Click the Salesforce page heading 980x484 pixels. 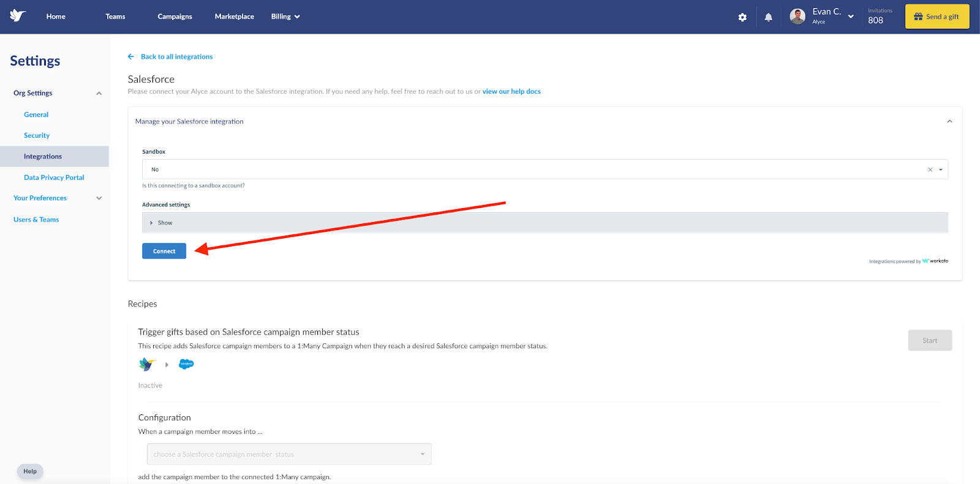point(151,79)
